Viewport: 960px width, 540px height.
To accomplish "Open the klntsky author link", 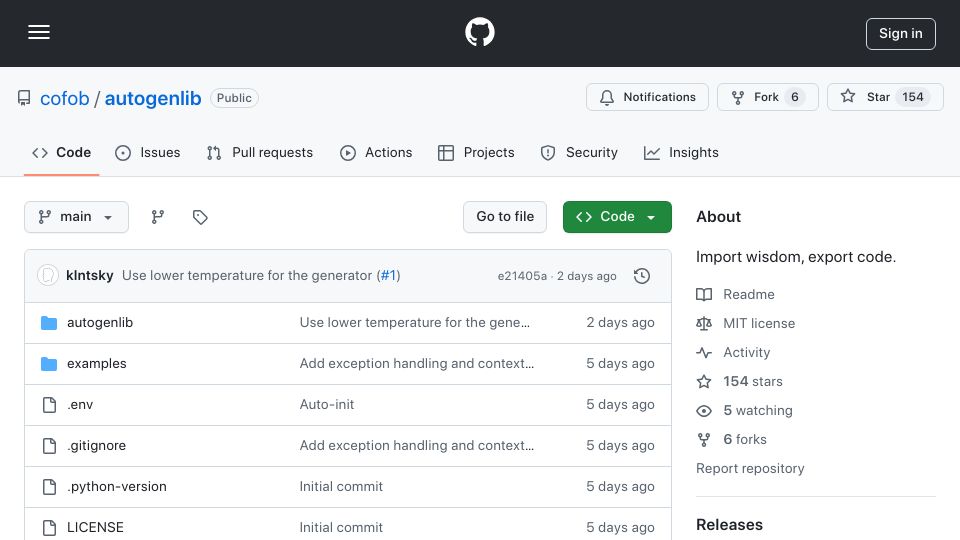I will click(89, 276).
